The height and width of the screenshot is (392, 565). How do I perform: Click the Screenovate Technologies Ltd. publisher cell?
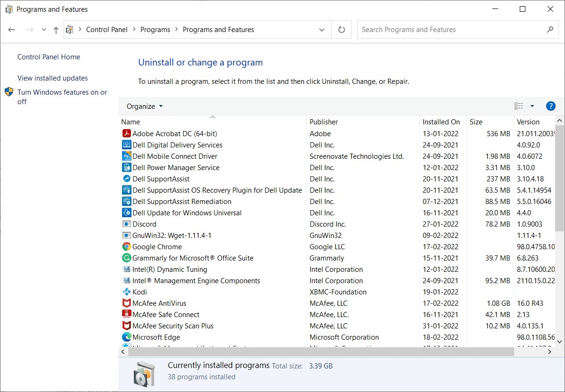[357, 156]
